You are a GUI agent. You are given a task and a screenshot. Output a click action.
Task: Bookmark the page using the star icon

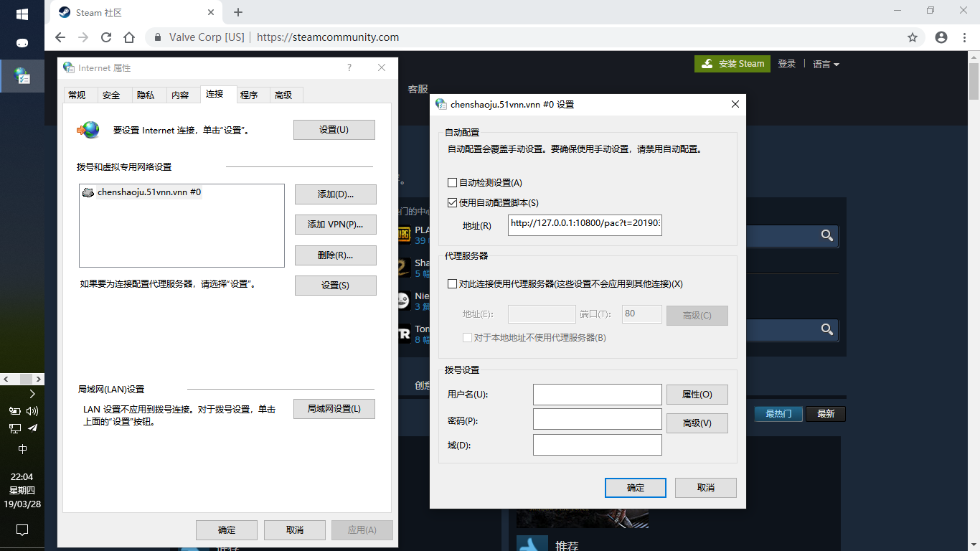pos(912,37)
